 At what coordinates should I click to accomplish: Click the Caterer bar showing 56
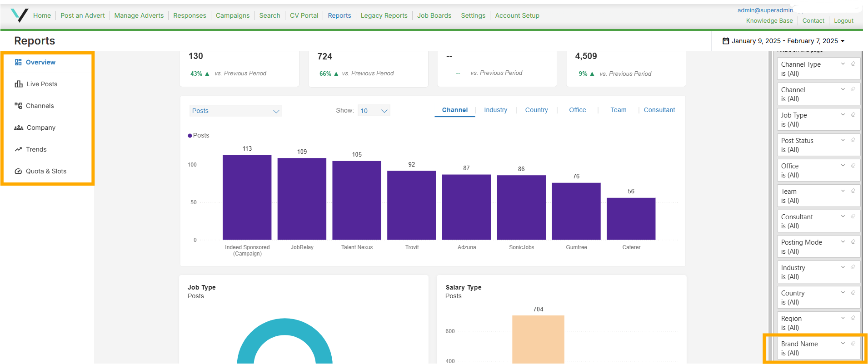pyautogui.click(x=631, y=219)
